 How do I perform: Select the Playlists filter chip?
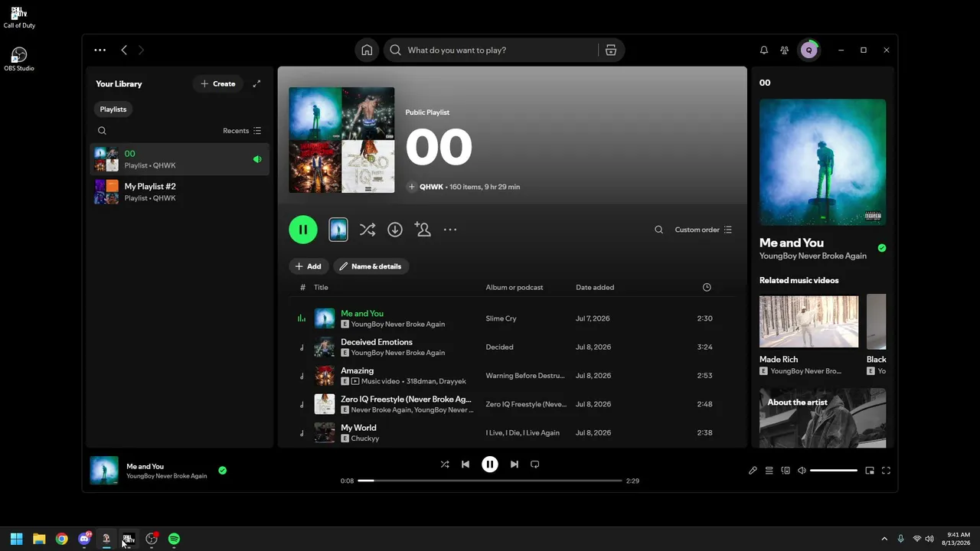click(113, 109)
